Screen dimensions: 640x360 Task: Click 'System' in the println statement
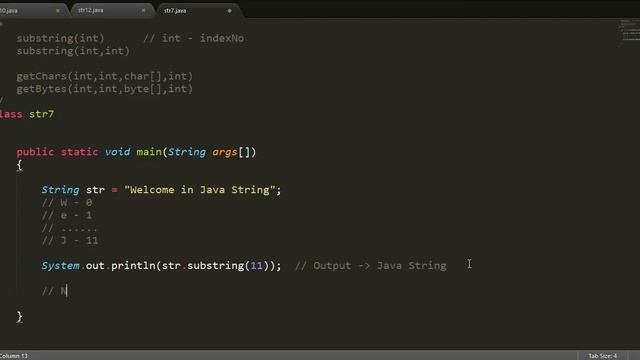coord(60,266)
